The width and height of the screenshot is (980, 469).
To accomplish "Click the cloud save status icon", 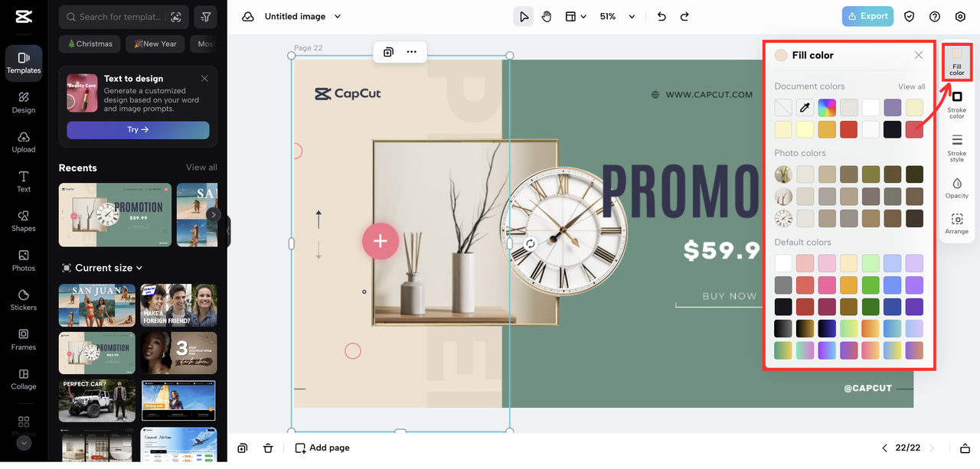I will coord(247,16).
